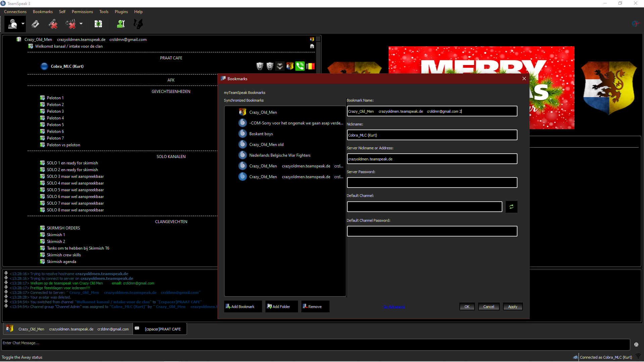Click the green eye subscribe channels icon
This screenshot has width=644, height=362.
click(x=98, y=24)
